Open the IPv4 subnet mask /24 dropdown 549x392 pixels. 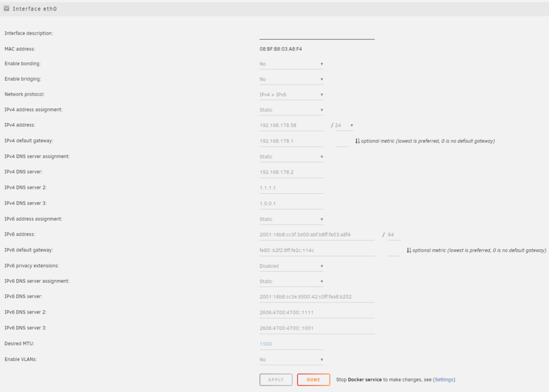click(x=344, y=125)
